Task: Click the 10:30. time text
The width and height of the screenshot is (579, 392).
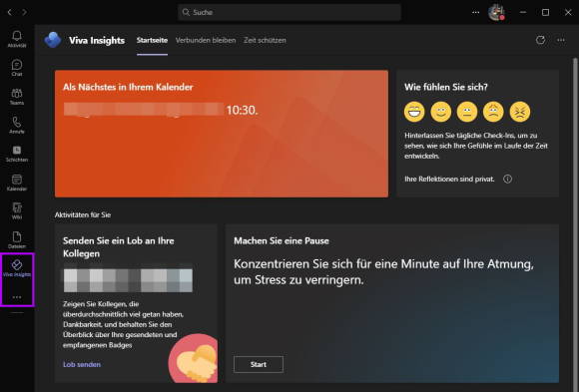Action: (243, 110)
